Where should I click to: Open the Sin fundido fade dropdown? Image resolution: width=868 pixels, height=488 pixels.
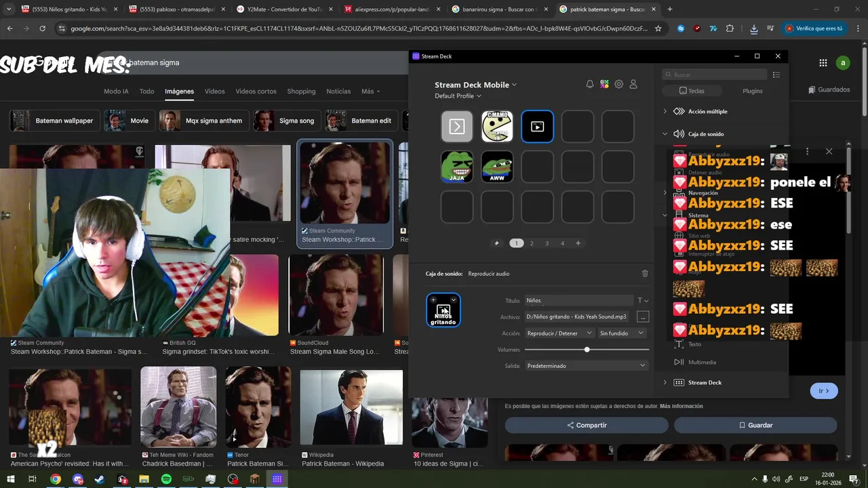(623, 333)
